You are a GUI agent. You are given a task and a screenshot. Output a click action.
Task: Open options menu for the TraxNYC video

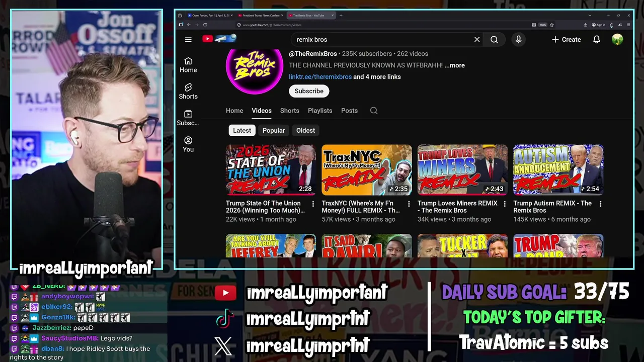pos(409,204)
